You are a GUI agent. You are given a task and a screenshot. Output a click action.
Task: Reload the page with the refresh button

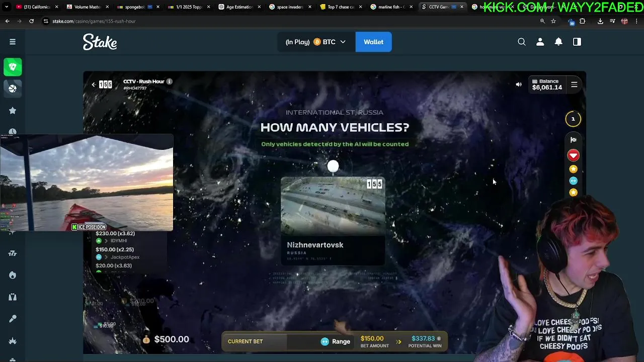click(31, 21)
